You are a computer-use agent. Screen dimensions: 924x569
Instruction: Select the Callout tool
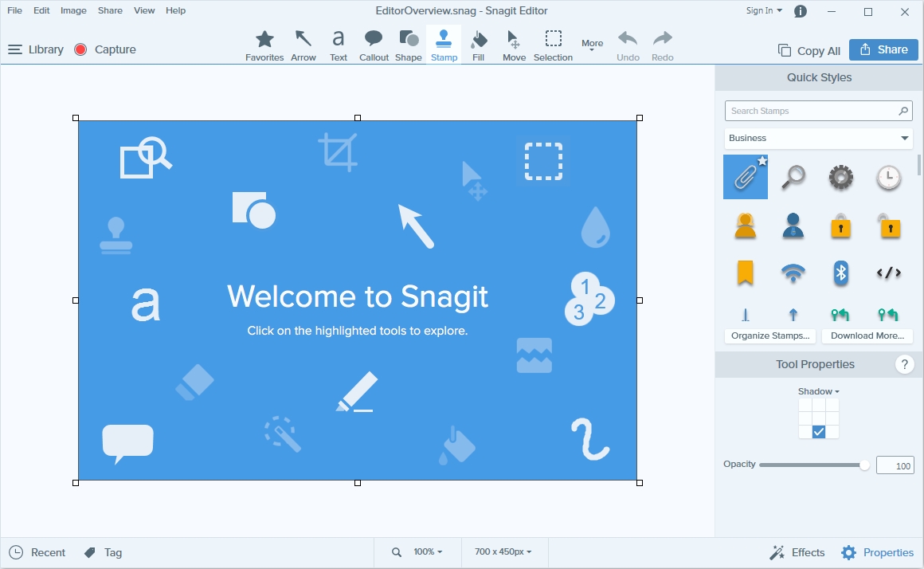tap(374, 45)
